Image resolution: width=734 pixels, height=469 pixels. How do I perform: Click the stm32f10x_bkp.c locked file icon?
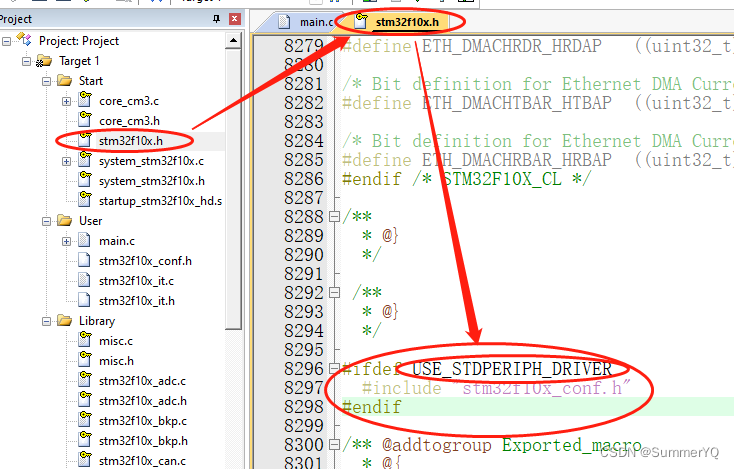pos(85,419)
